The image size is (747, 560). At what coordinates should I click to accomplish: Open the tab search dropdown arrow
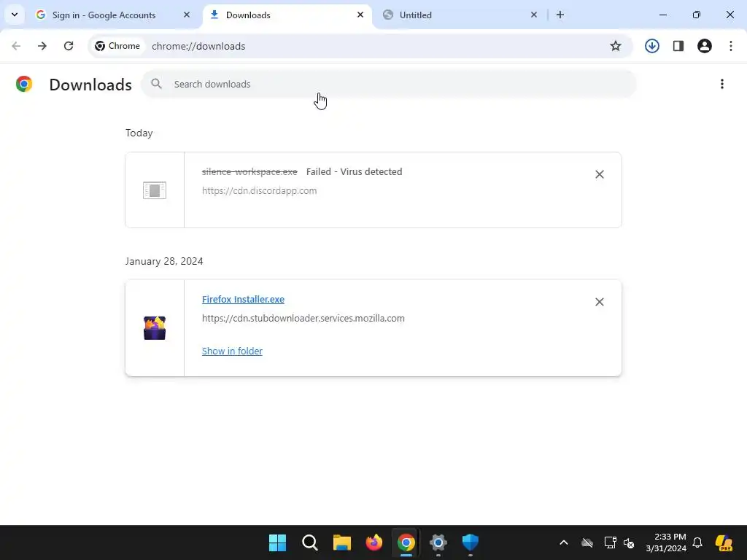click(x=15, y=15)
